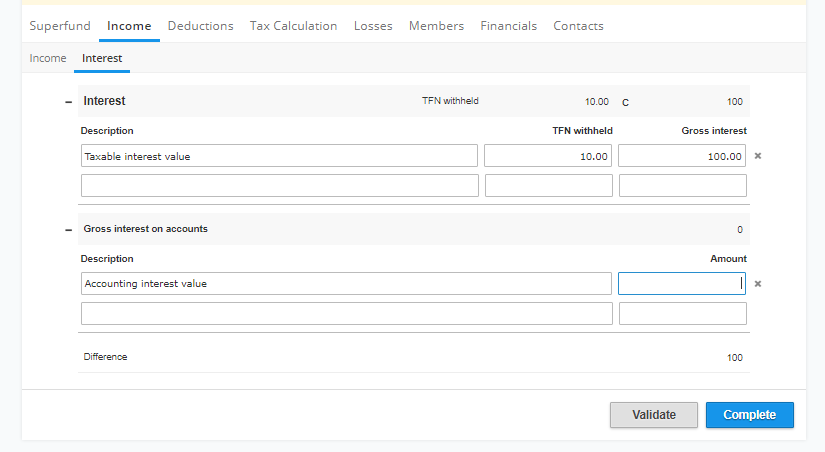Go to the Tax Calculation tab
This screenshot has height=452, width=825.
pyautogui.click(x=294, y=26)
